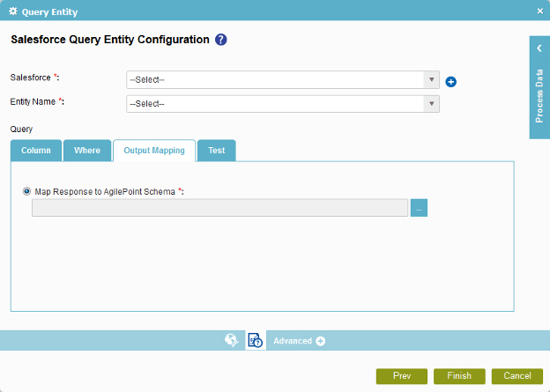Screen dimensions: 550x392
Task: Expand Advanced options with the plus icon
Action: point(320,341)
